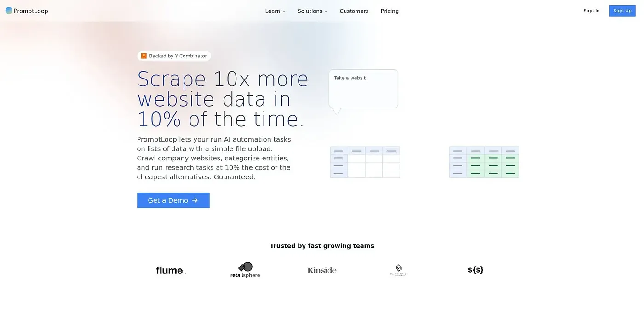Click the sovereign logo
644x335 pixels.
point(398,270)
